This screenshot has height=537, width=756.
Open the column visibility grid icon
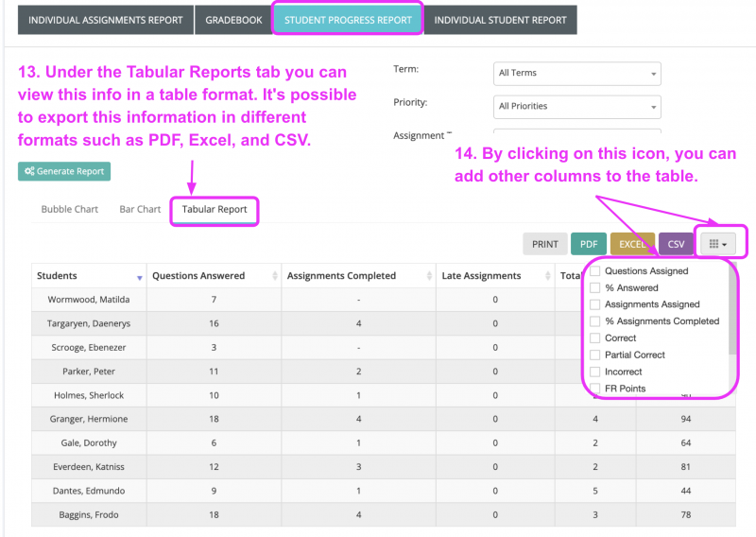tap(718, 244)
